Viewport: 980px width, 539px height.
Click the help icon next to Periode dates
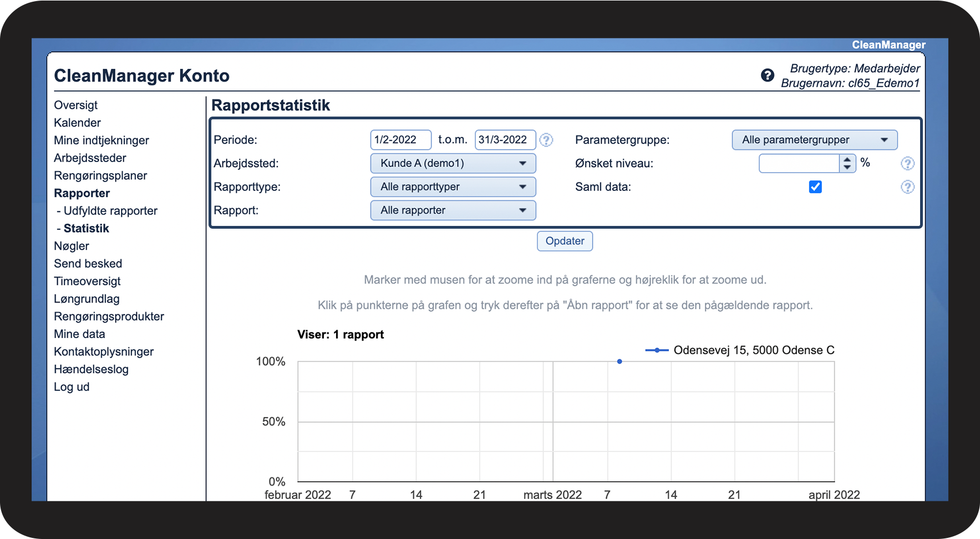[x=546, y=140]
